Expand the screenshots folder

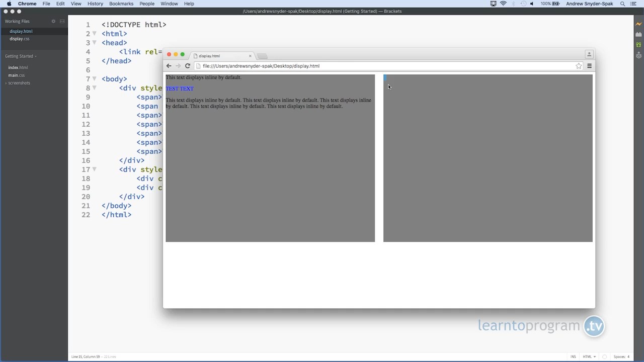pyautogui.click(x=18, y=83)
